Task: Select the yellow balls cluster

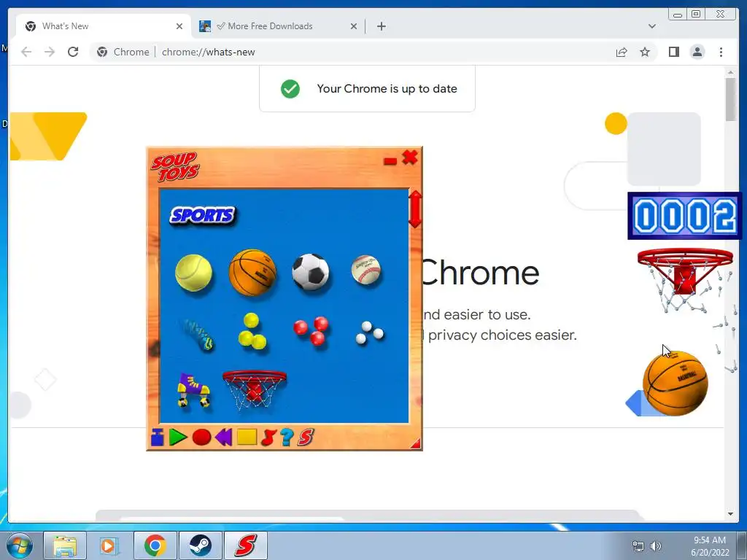Action: pyautogui.click(x=252, y=332)
